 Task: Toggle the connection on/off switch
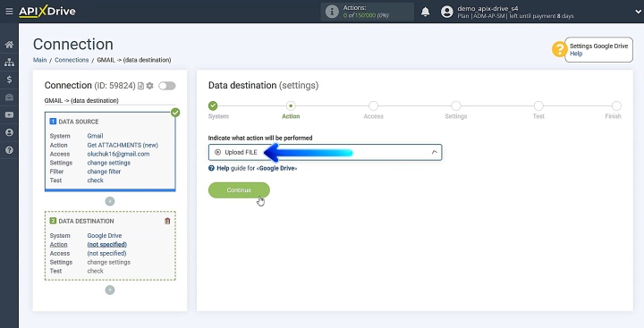coord(166,86)
